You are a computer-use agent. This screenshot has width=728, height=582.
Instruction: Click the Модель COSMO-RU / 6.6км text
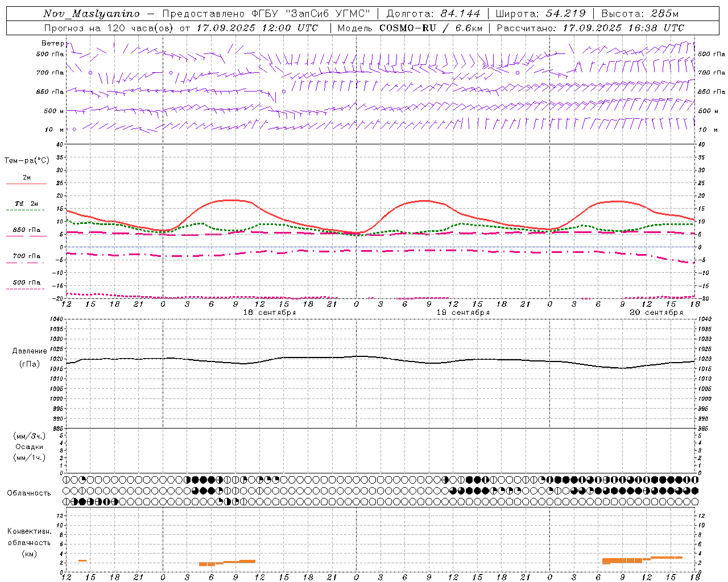click(x=410, y=28)
